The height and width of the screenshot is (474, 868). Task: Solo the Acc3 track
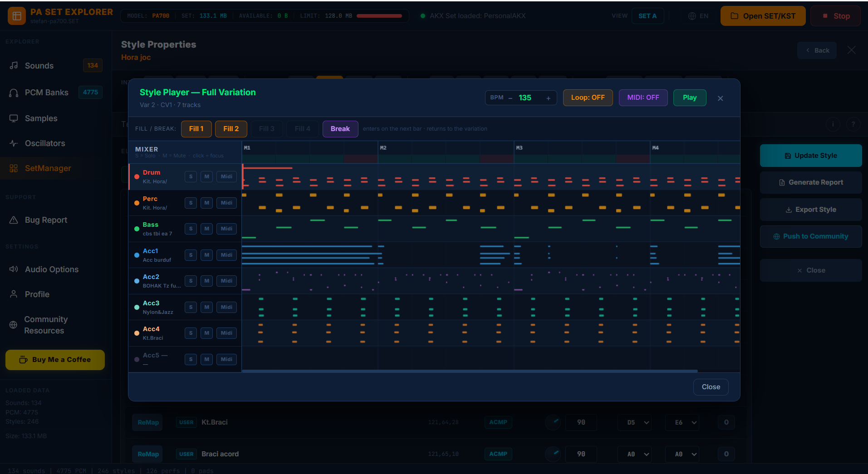point(191,307)
